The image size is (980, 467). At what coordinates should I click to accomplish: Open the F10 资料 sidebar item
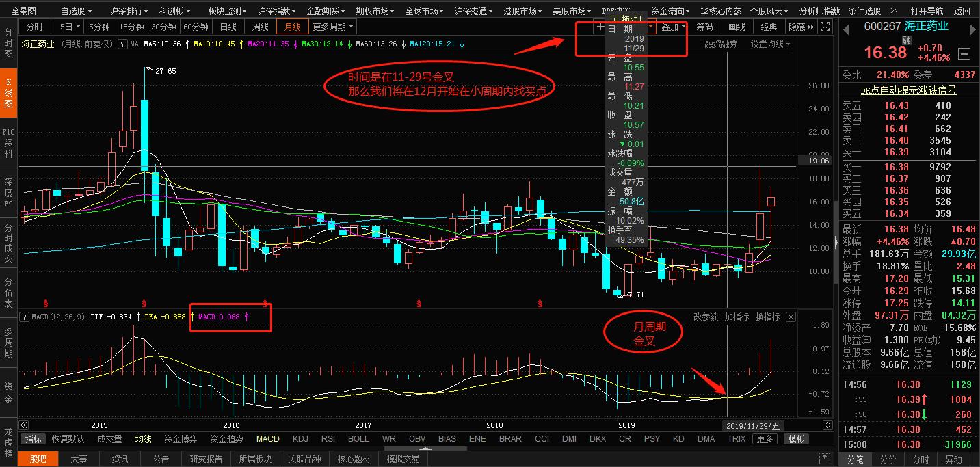point(8,143)
